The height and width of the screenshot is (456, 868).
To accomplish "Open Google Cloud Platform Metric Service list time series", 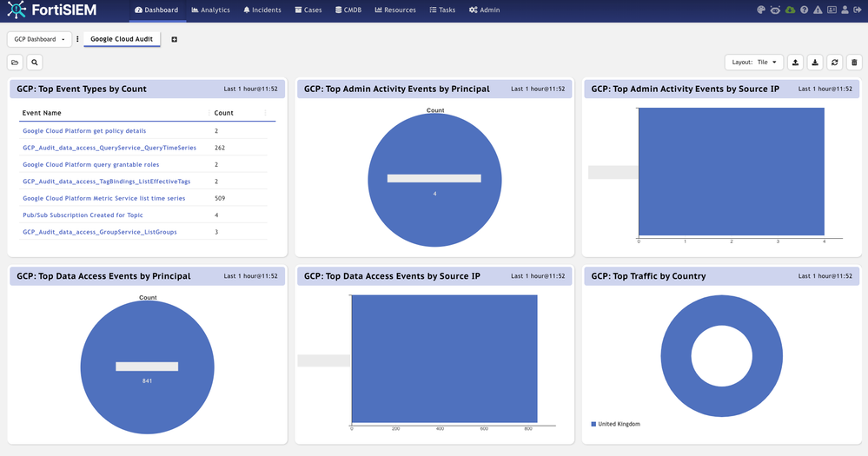I will [104, 198].
